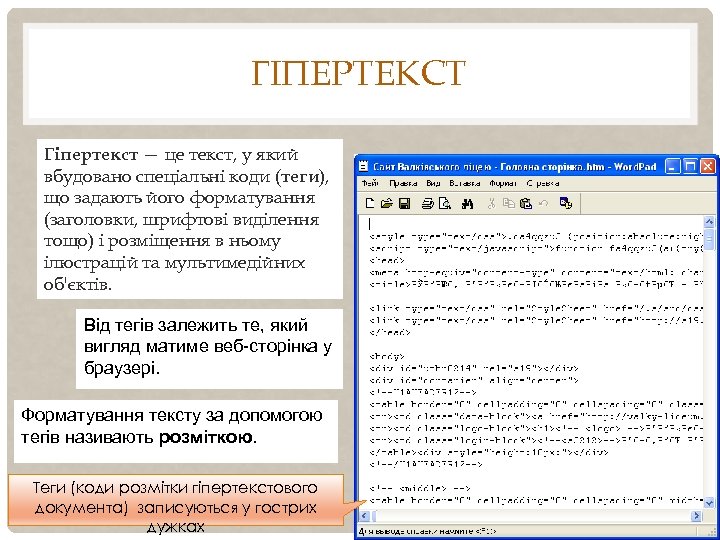The image size is (720, 540).
Task: Create a new document in WordPad toolbar
Action: tap(370, 203)
